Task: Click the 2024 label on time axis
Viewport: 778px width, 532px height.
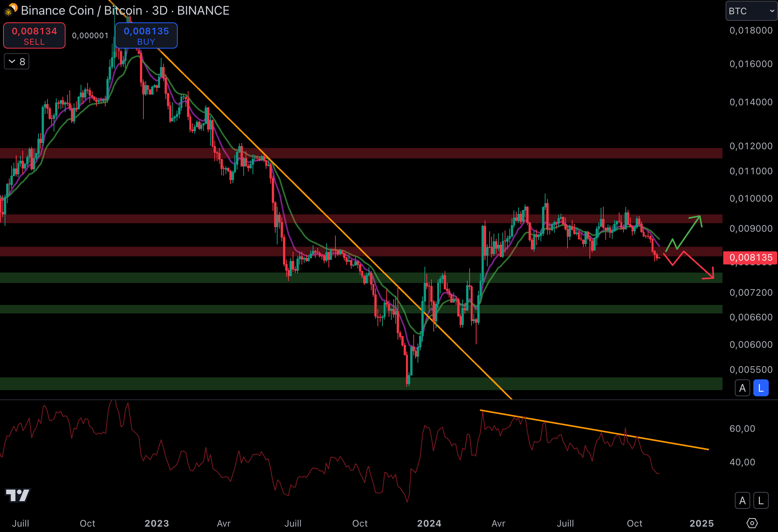Action: (429, 523)
